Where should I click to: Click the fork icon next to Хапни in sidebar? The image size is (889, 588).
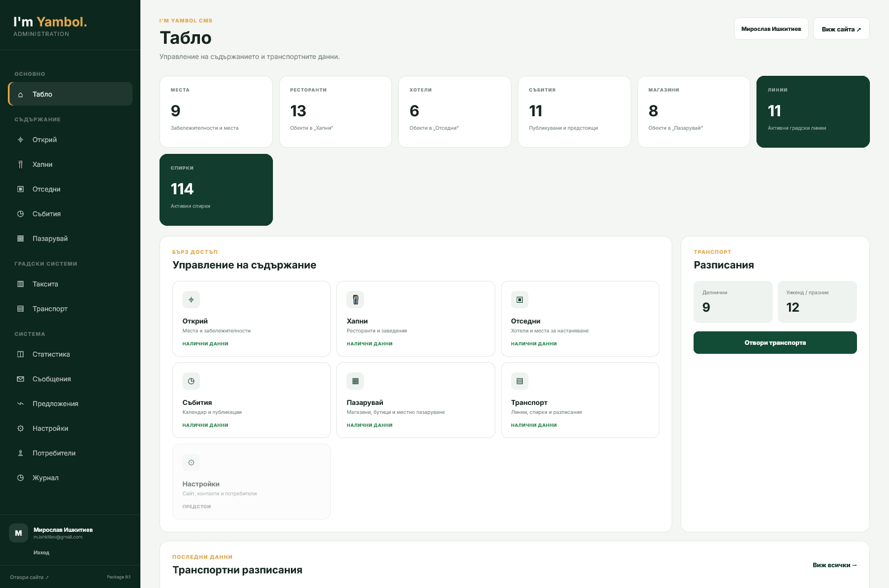(21, 165)
